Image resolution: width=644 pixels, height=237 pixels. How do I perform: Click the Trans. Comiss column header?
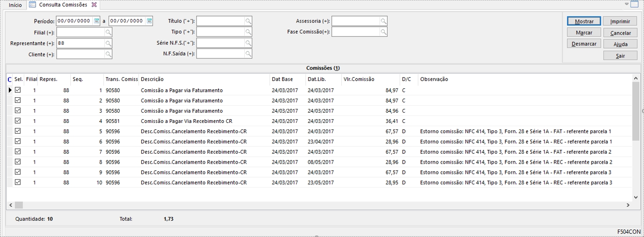[x=122, y=79]
